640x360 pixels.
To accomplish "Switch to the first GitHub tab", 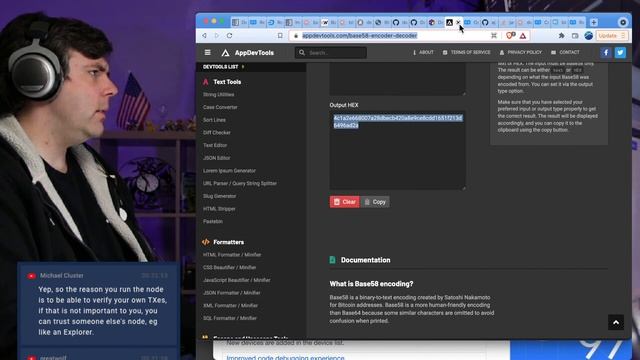I will click(x=396, y=22).
